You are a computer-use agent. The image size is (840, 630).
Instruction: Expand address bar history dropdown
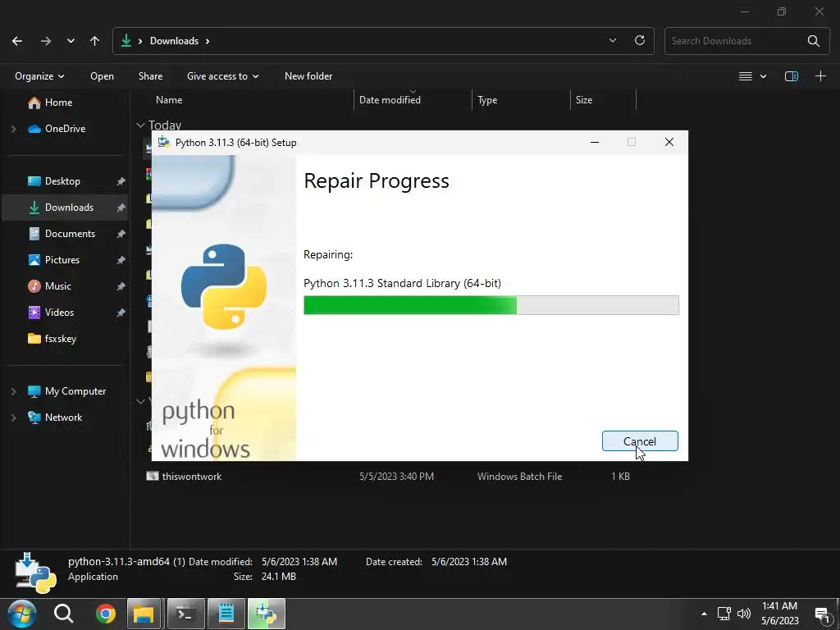tap(612, 41)
